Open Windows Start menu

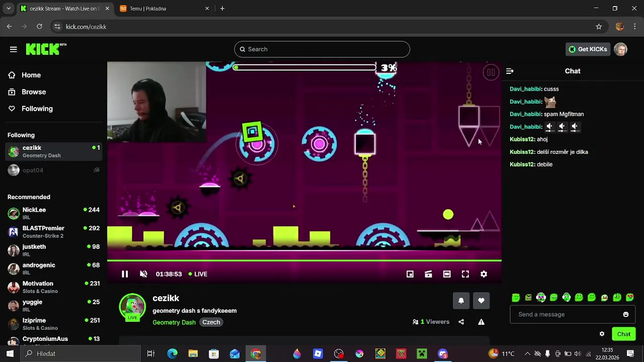click(x=10, y=353)
